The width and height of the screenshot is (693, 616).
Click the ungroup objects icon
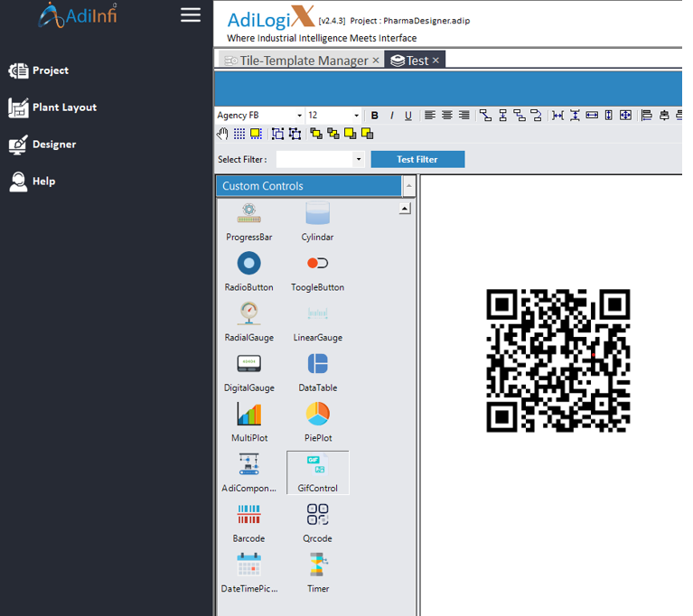click(295, 134)
